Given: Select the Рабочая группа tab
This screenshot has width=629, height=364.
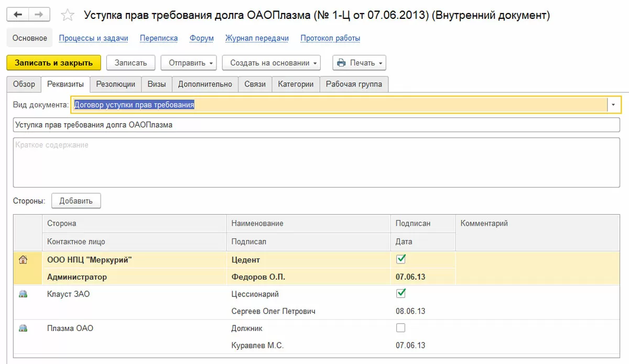Looking at the screenshot, I should (x=354, y=84).
